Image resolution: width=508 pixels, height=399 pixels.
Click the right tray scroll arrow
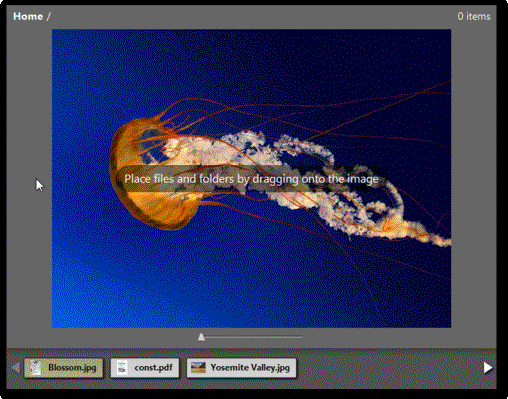pos(488,368)
